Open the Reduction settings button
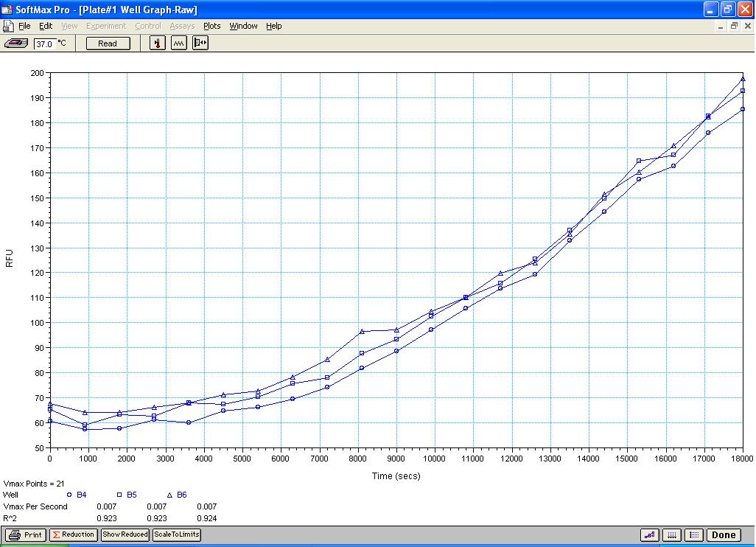 (73, 535)
